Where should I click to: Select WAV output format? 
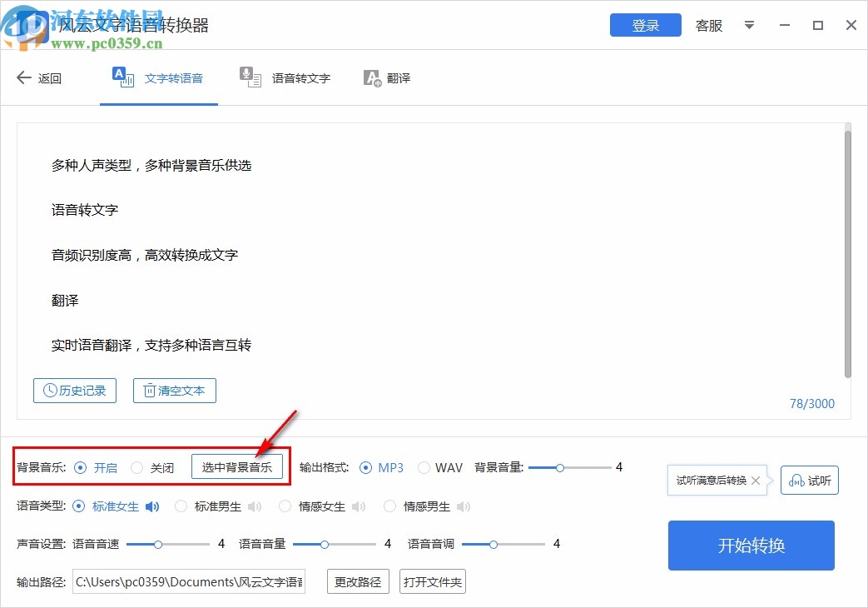tap(424, 467)
